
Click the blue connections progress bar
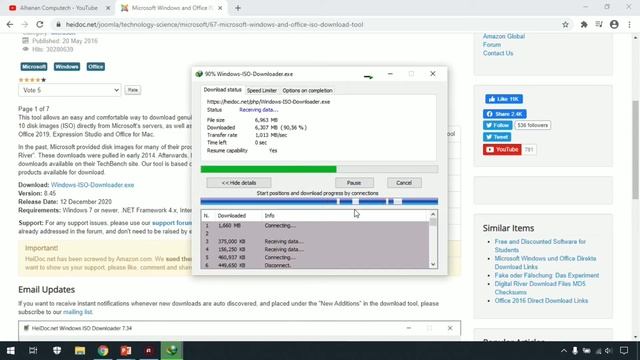click(x=319, y=201)
